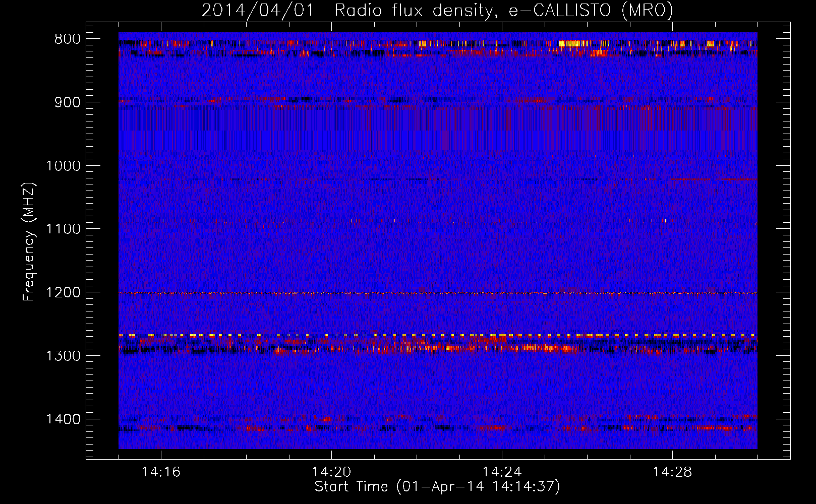This screenshot has height=504, width=816.
Task: Click the 'Start Time (01-Apr-14 14:14:37)' x-axis label
Action: click(437, 487)
